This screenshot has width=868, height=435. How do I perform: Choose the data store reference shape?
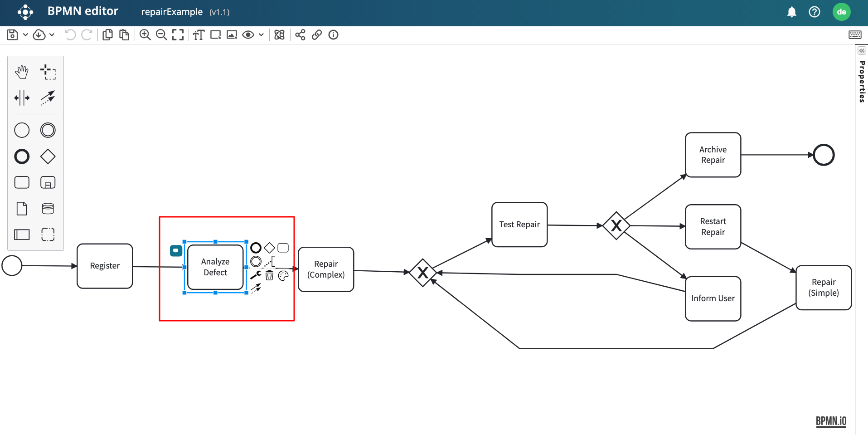click(48, 209)
